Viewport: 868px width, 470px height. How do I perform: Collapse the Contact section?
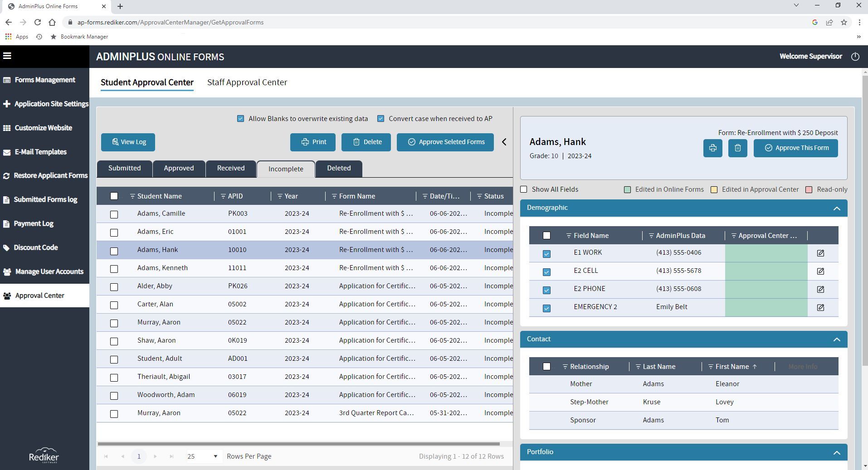(837, 339)
